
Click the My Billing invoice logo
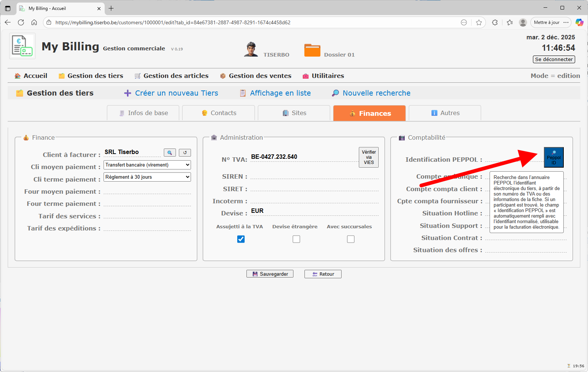click(x=22, y=46)
